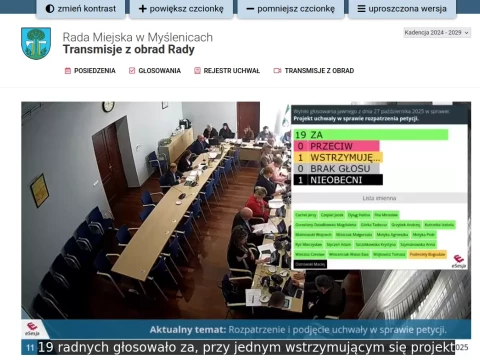Image resolution: width=480 pixels, height=360 pixels.
Task: Click the black 1 NIEOBECNI bar
Action: [x=338, y=180]
